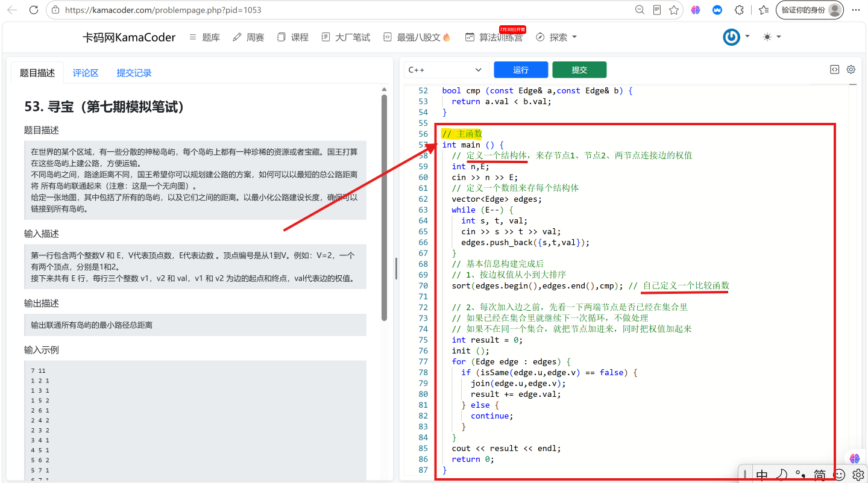The image size is (868, 483).
Task: View site info via the lock icon
Action: tap(55, 10)
